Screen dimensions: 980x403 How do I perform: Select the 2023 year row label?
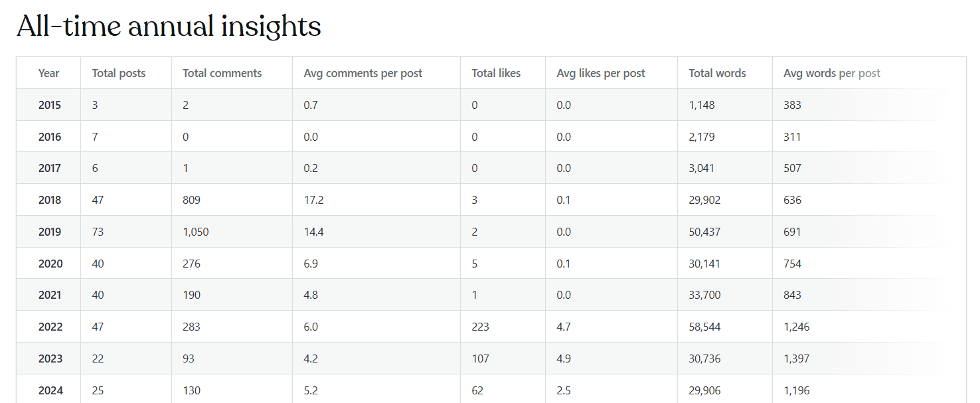(x=50, y=359)
